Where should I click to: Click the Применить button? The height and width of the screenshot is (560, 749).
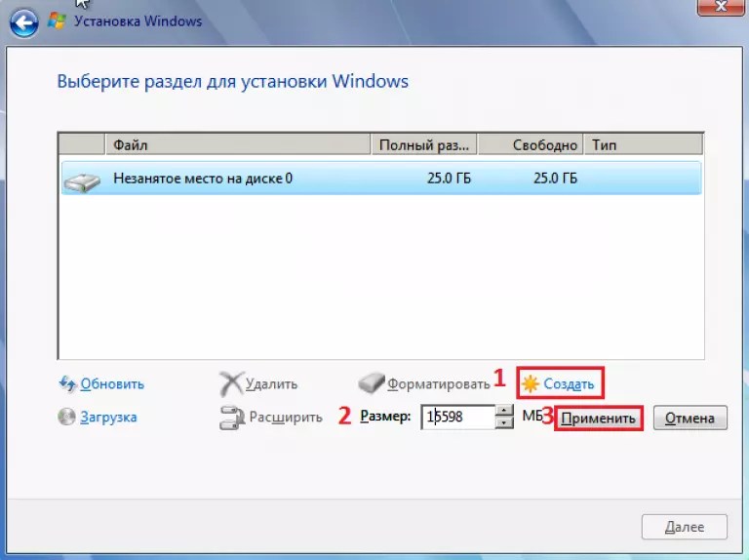click(598, 419)
